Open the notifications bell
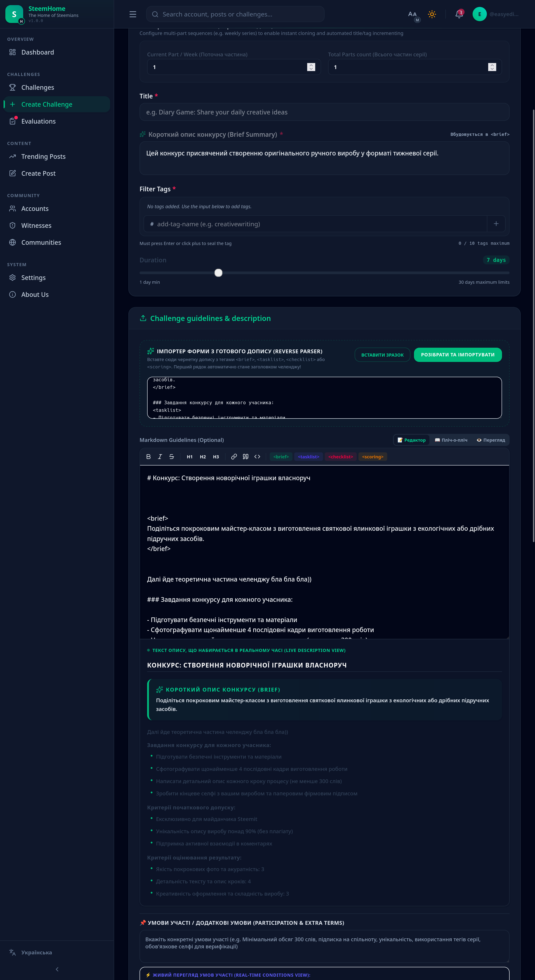 click(x=459, y=14)
